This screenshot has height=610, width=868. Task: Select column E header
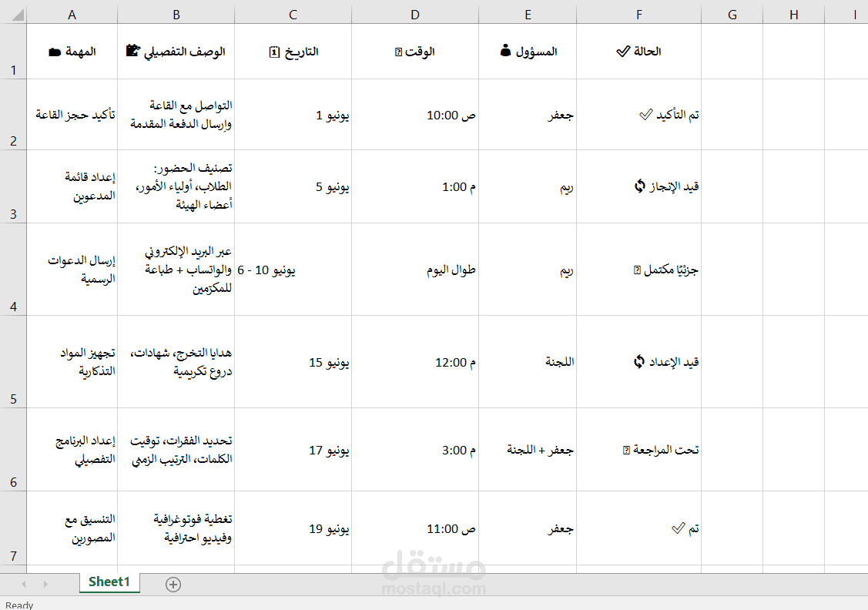528,15
